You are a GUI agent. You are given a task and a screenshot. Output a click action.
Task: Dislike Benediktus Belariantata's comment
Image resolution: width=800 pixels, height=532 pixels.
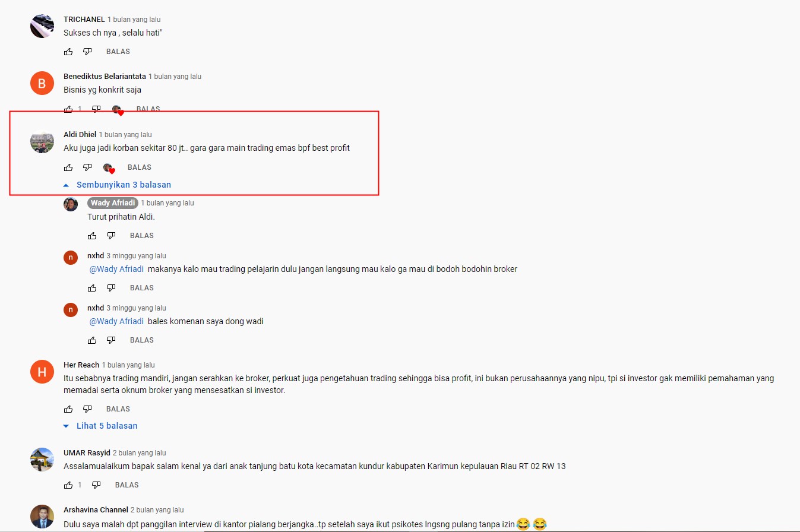(x=96, y=109)
